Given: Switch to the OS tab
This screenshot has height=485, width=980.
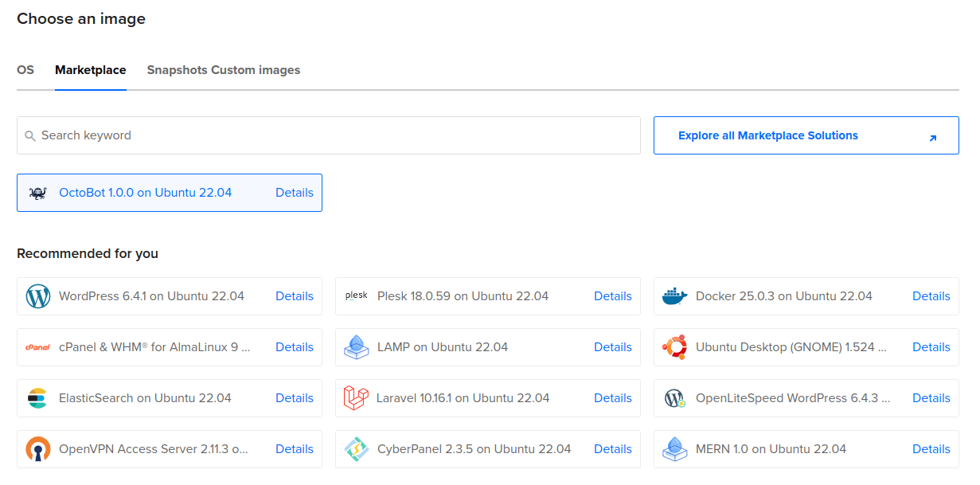Looking at the screenshot, I should click(25, 70).
